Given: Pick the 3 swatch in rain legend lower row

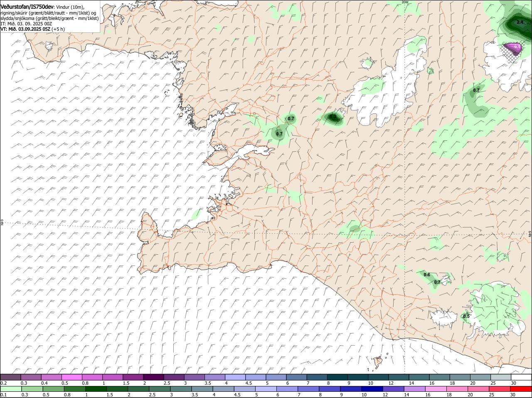Looking at the screenshot, I should [x=181, y=389].
